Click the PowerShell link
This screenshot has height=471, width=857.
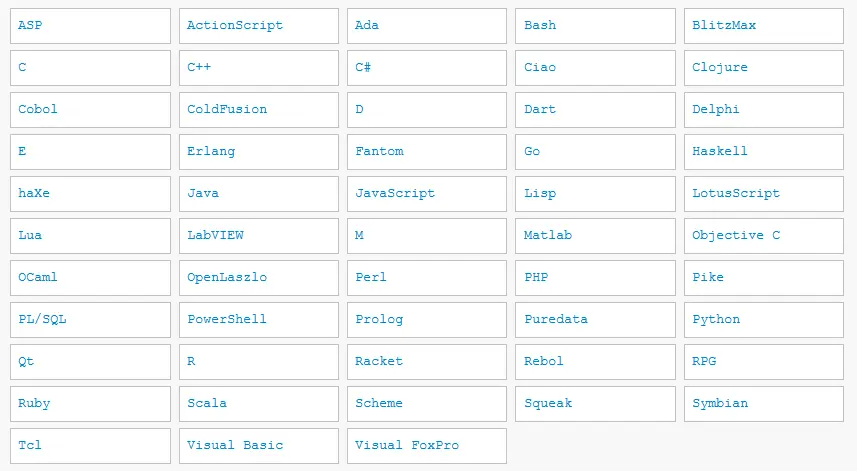tap(227, 319)
